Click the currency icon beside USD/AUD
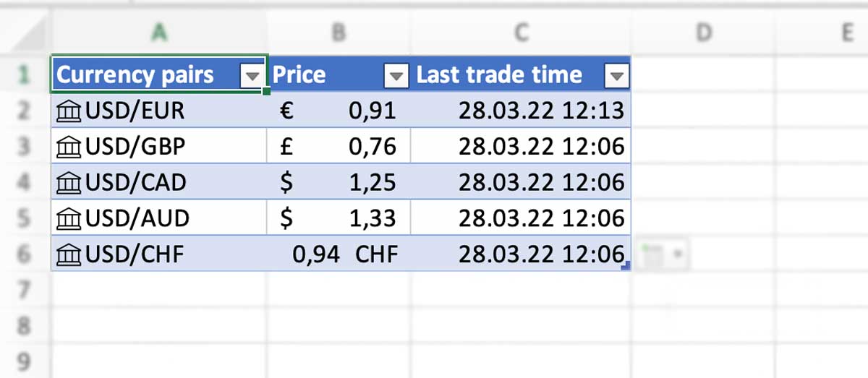Screen dimensions: 868x378 pos(69,218)
